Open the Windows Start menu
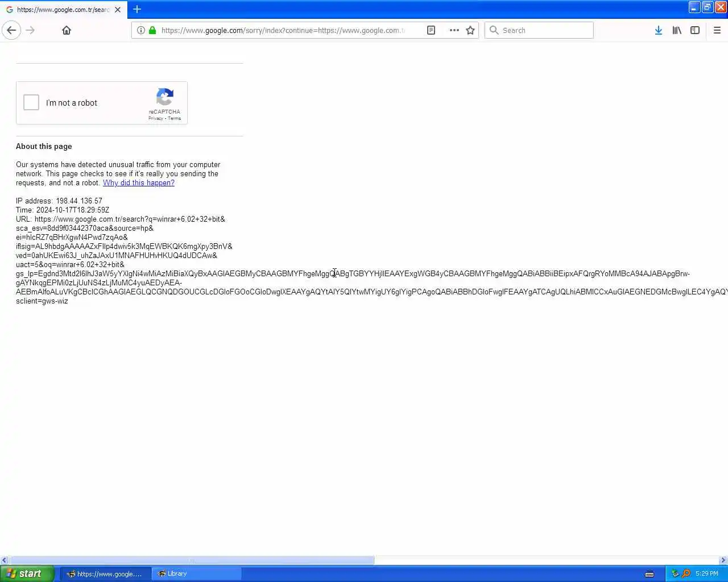Image resolution: width=728 pixels, height=582 pixels. click(x=27, y=573)
